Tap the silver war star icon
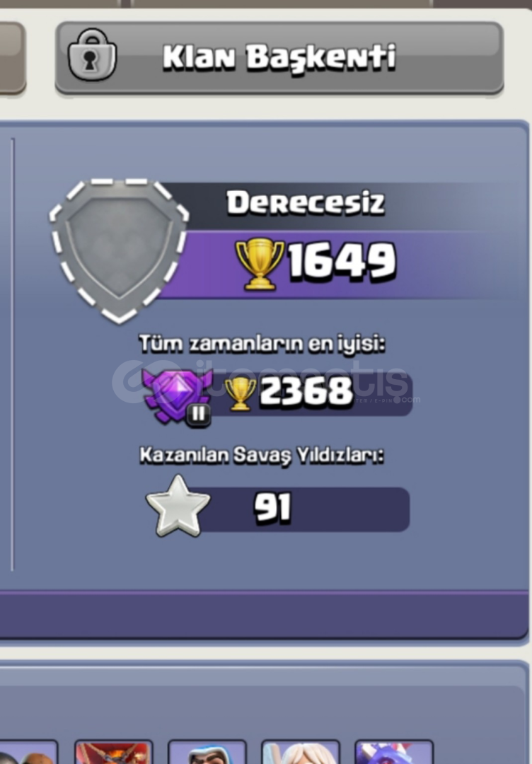Screen dimensions: 532x764 click(178, 507)
